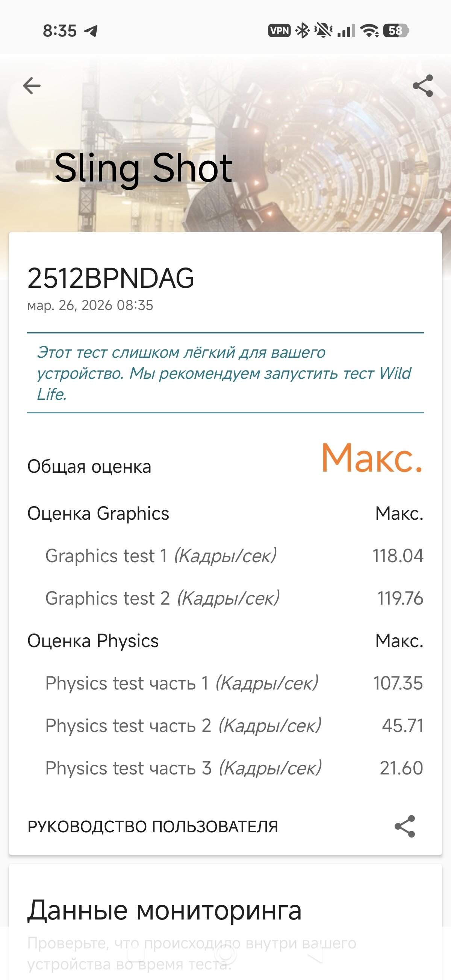Screen dimensions: 451x980
Task: Tap the device name 2512BPNDAG
Action: [x=110, y=278]
